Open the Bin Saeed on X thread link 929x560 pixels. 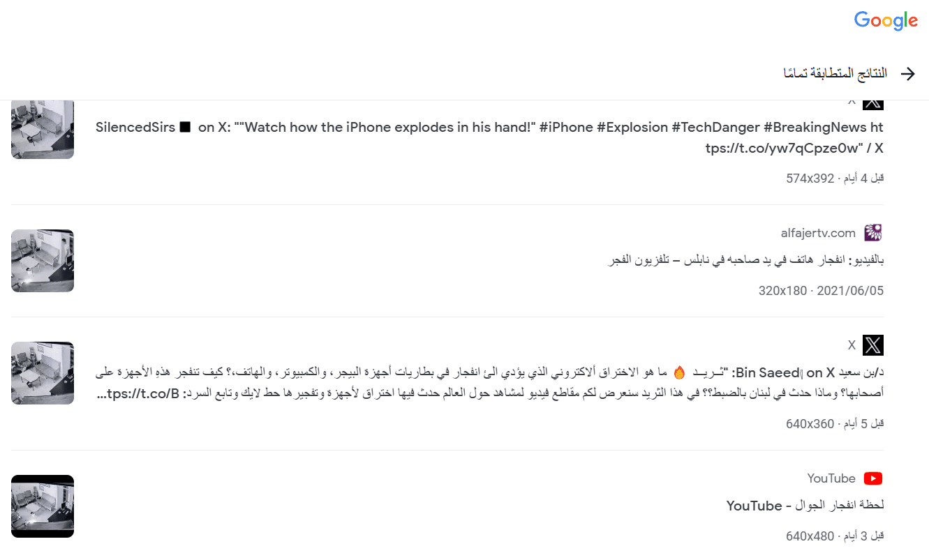pyautogui.click(x=489, y=383)
